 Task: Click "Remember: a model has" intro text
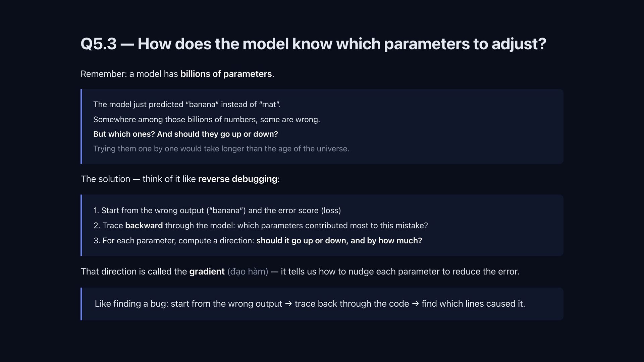(129, 74)
